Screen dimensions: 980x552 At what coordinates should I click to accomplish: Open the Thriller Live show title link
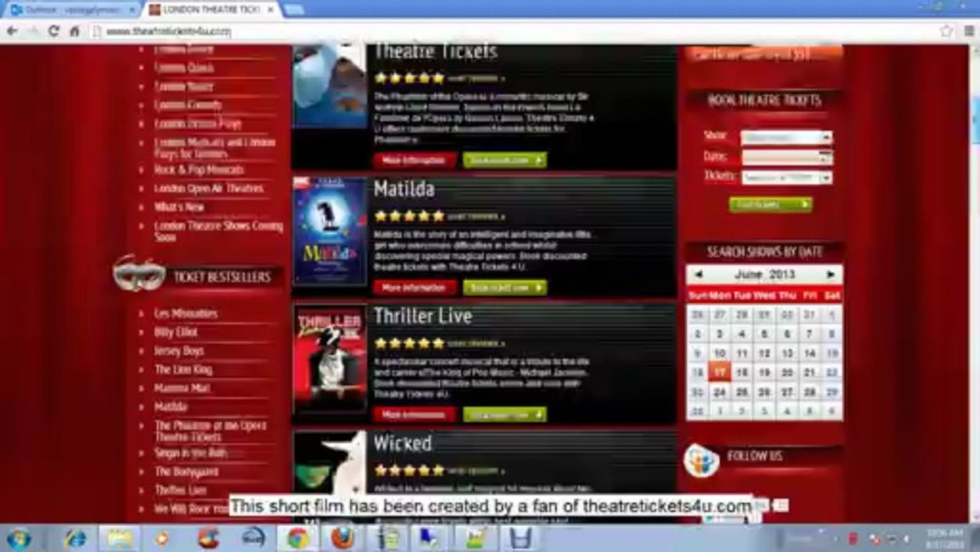(x=423, y=316)
